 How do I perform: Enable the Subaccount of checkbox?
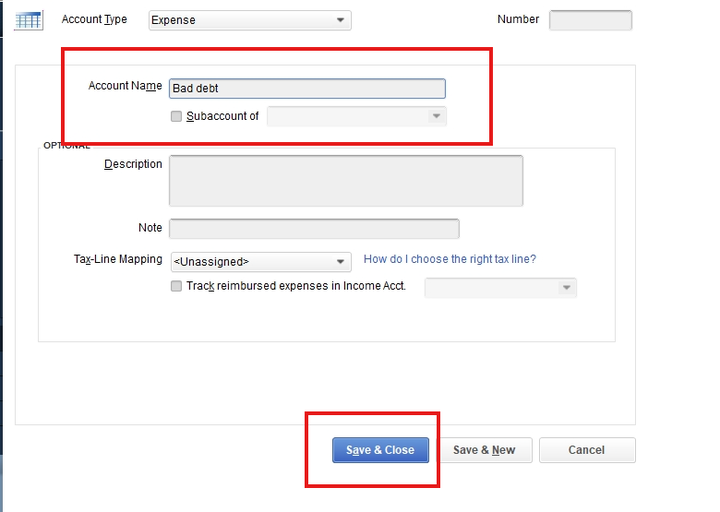click(x=177, y=116)
